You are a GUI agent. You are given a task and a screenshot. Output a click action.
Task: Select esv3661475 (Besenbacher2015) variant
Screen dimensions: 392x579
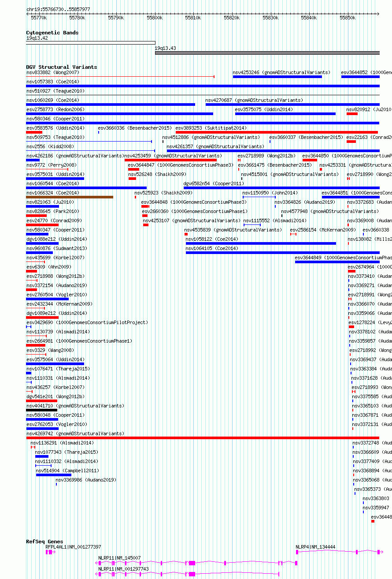coord(275,165)
